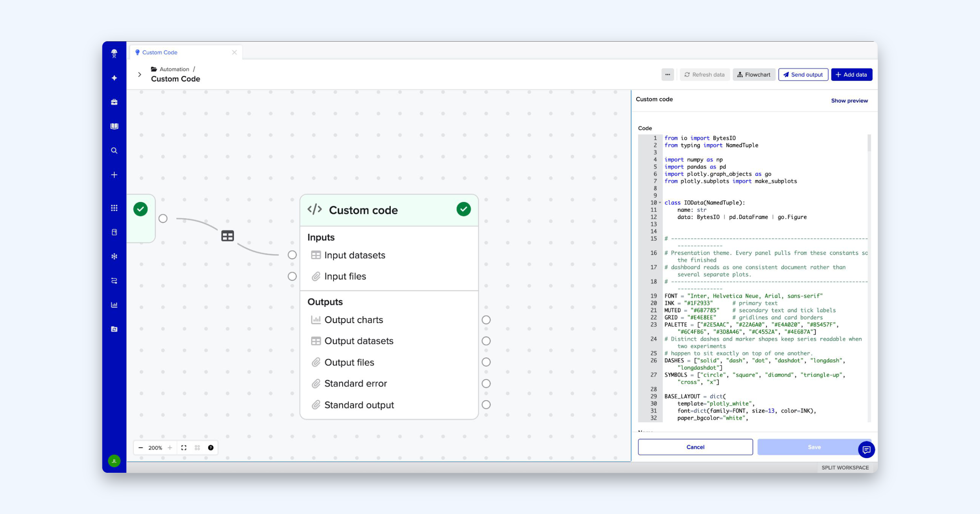Image resolution: width=980 pixels, height=514 pixels.
Task: Click Show preview link
Action: coord(849,101)
